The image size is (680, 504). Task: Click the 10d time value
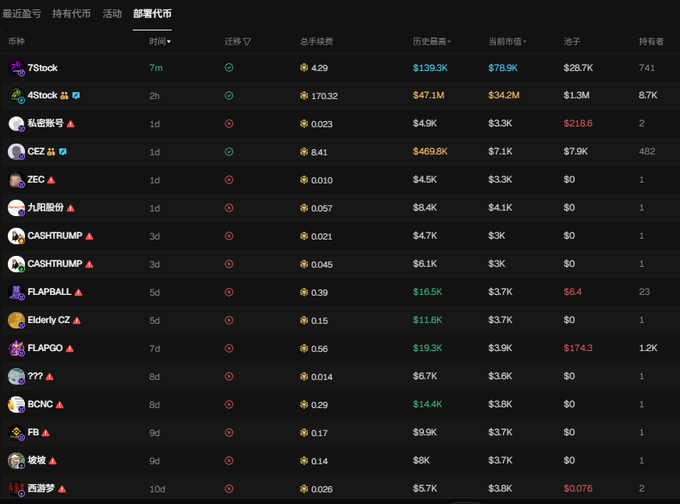pyautogui.click(x=157, y=489)
